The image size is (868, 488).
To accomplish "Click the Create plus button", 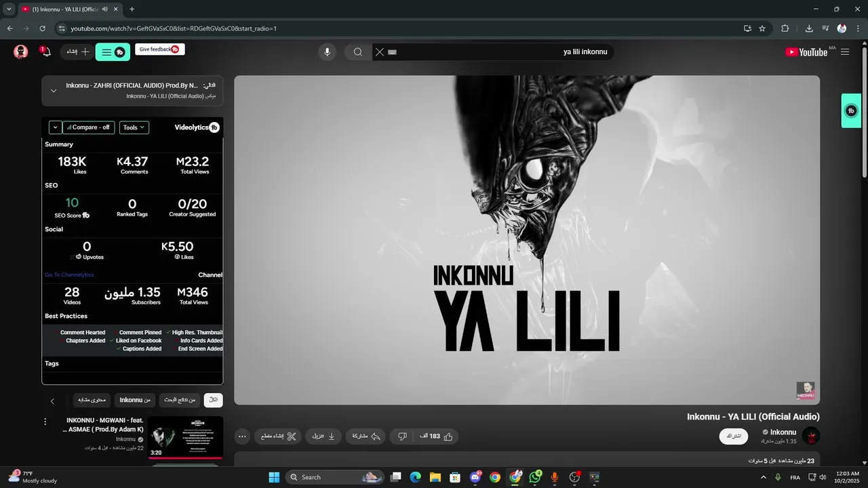I will pyautogui.click(x=77, y=52).
